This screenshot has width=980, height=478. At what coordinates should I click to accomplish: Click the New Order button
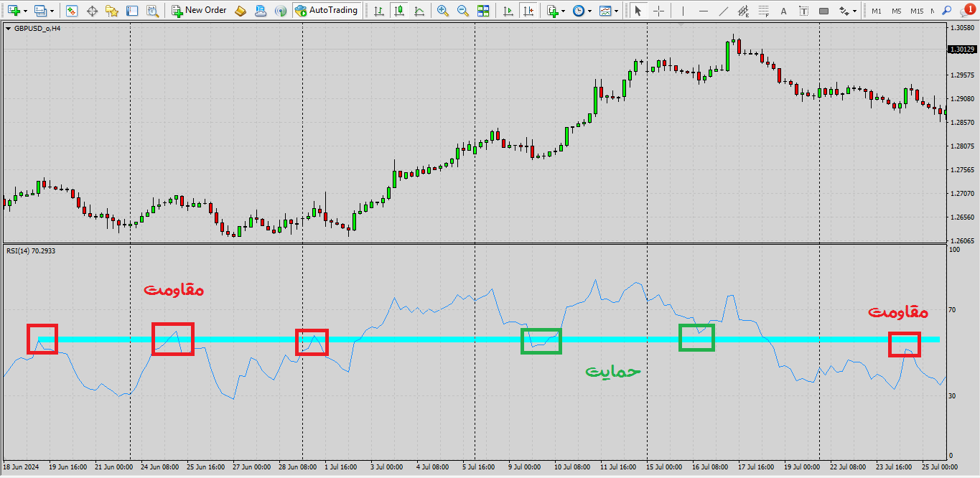tap(199, 11)
